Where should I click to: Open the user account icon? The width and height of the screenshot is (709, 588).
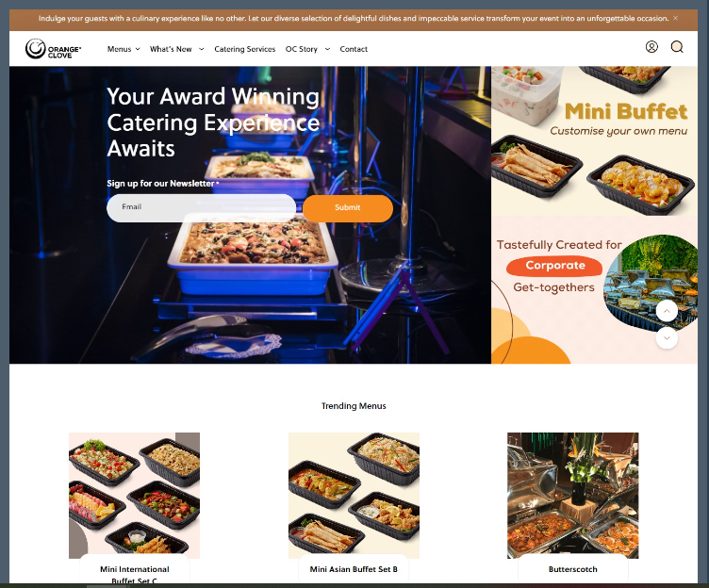651,47
